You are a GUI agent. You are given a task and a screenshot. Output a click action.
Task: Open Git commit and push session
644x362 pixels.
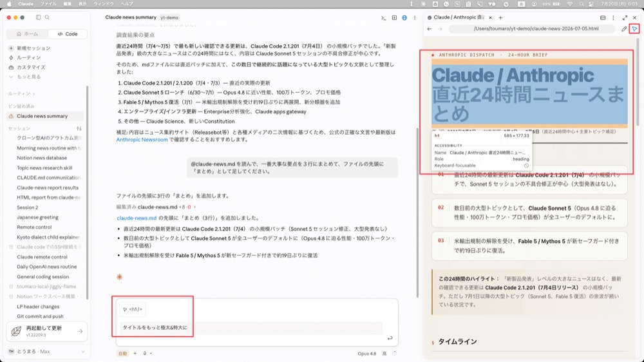(40, 316)
